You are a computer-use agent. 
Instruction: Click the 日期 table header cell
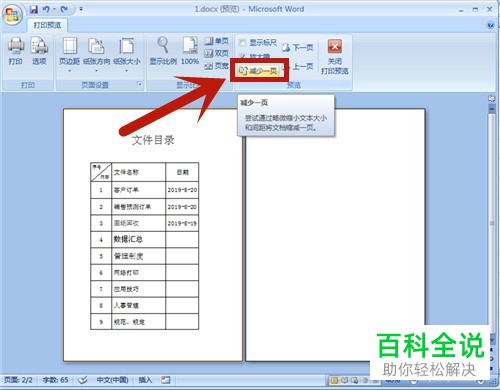tap(182, 172)
